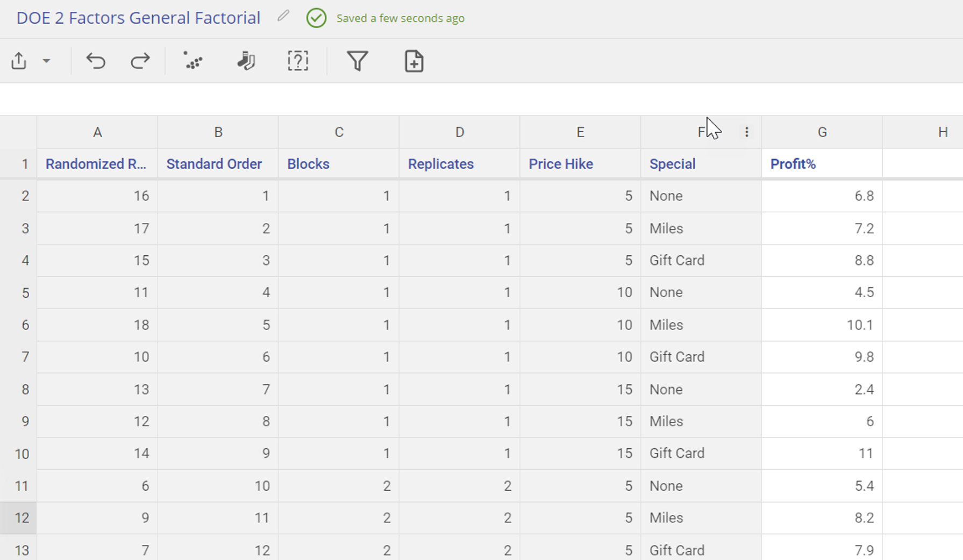The height and width of the screenshot is (560, 963).
Task: Undo the last action
Action: coord(96,61)
